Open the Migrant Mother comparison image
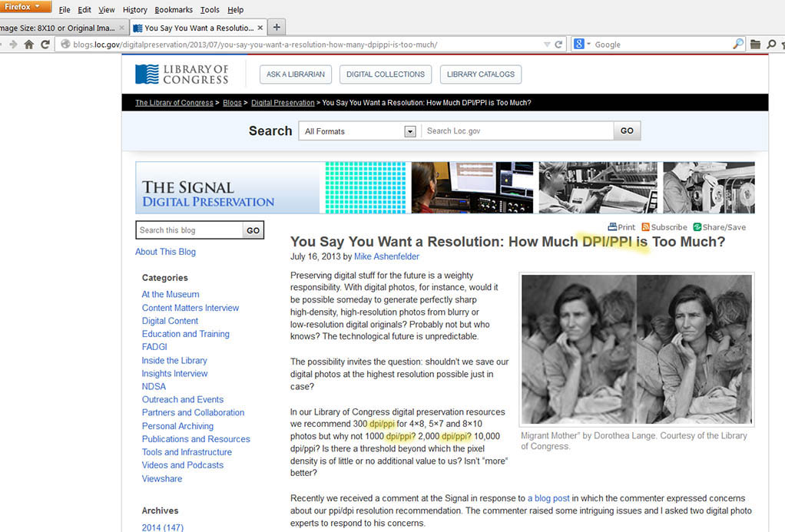 pyautogui.click(x=637, y=349)
